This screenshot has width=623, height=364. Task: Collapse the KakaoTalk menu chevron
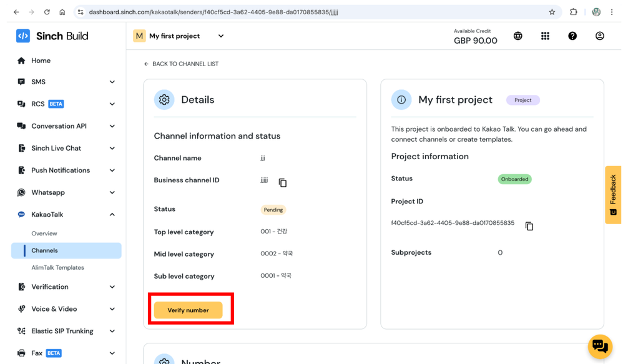coord(112,215)
